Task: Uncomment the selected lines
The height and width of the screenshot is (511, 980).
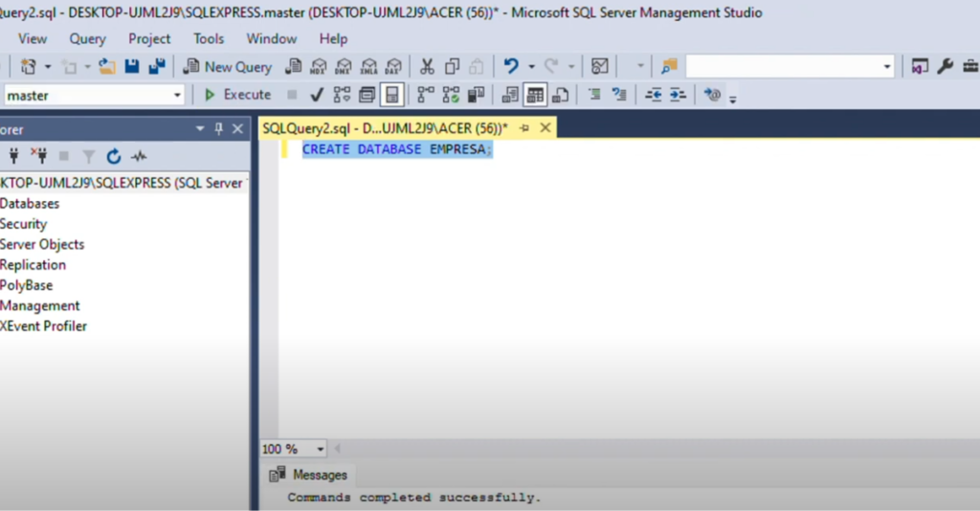Action: point(619,95)
